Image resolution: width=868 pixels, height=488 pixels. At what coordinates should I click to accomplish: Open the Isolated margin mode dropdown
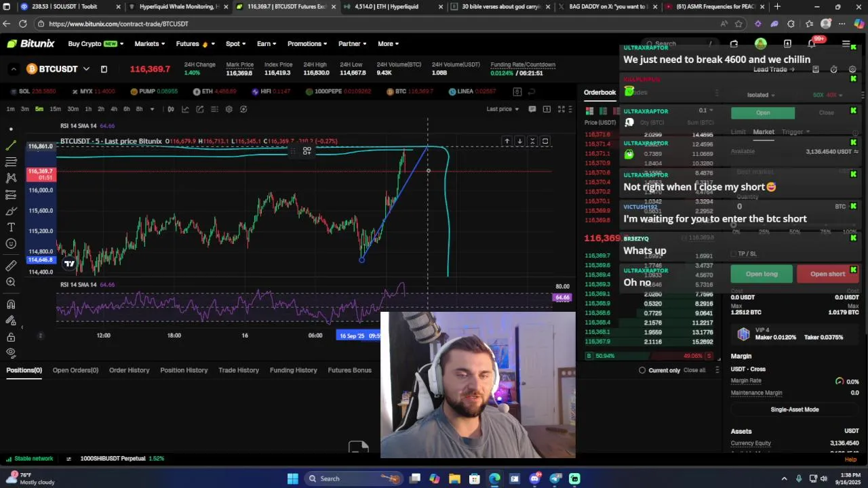[760, 95]
